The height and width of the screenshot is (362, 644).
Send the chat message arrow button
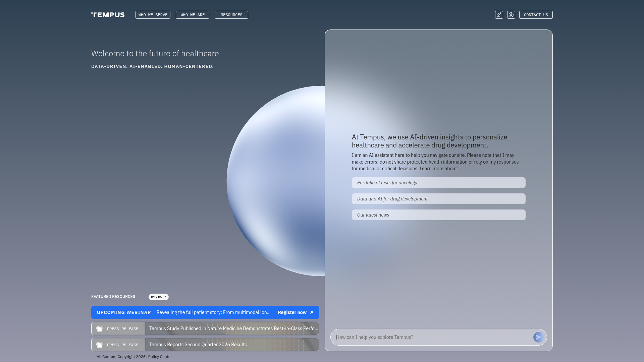539,337
